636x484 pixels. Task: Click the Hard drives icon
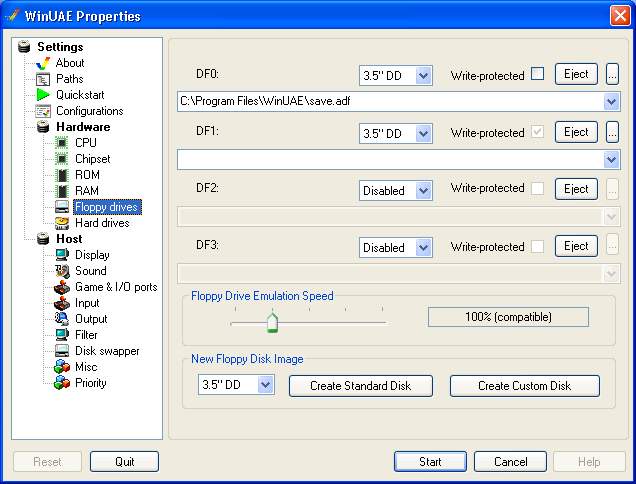pyautogui.click(x=62, y=223)
